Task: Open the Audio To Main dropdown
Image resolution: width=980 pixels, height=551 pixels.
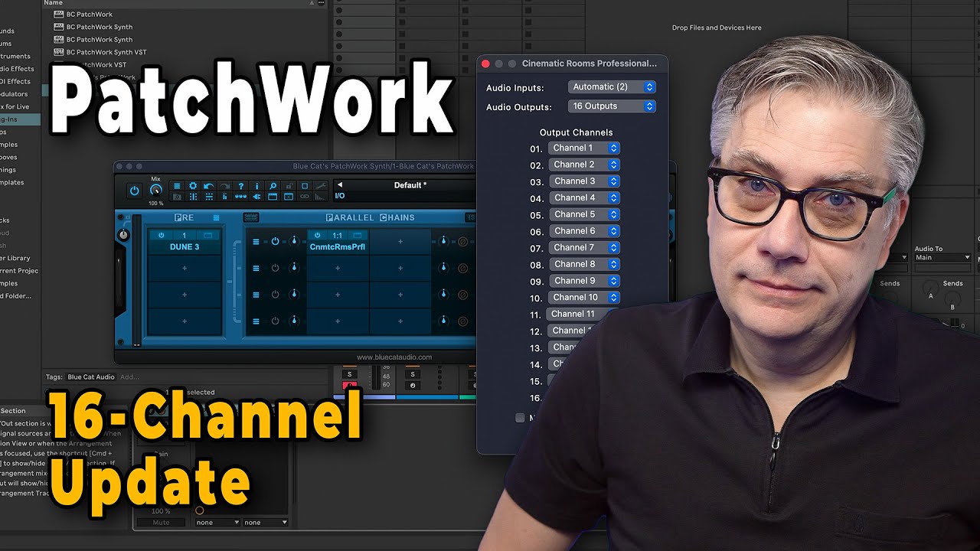Action: tap(942, 258)
